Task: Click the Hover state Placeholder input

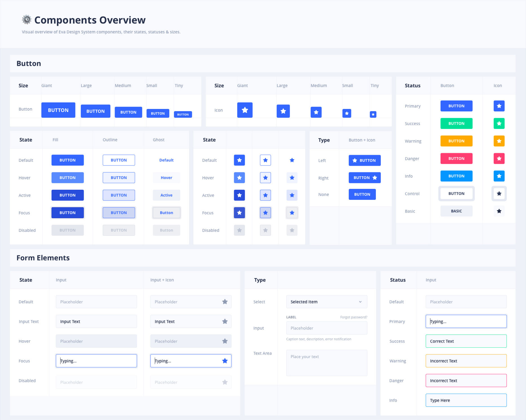Action: tap(96, 341)
